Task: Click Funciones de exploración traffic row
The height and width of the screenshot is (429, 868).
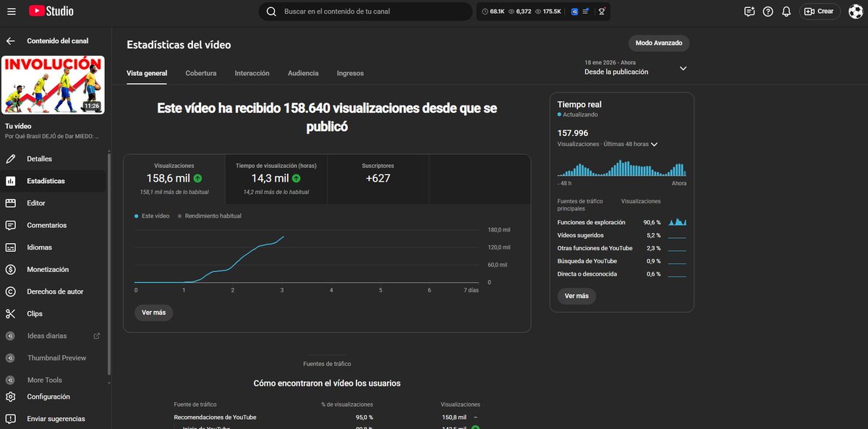Action: [622, 222]
